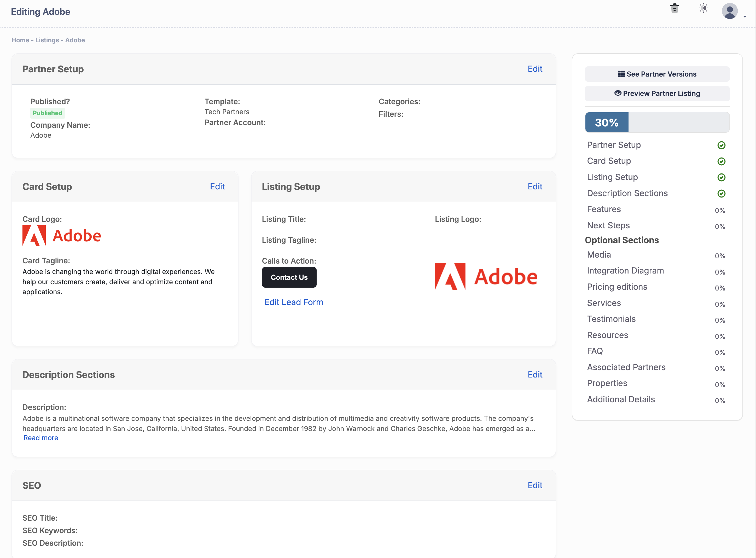
Task: Click the Card Setup green check icon
Action: 721,161
